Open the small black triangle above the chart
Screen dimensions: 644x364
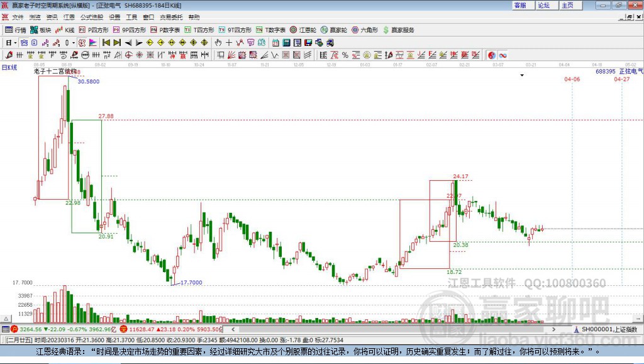[x=522, y=76]
